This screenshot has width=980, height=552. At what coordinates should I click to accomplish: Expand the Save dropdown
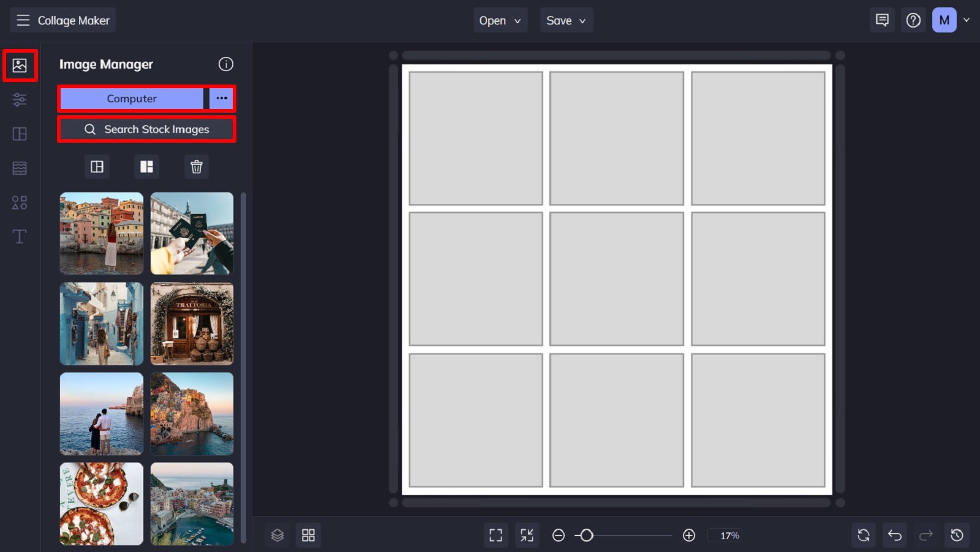(565, 20)
